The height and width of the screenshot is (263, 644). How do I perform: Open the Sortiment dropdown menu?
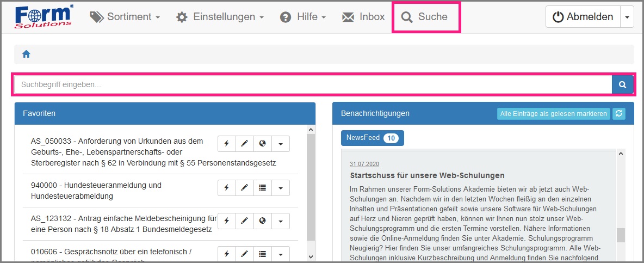[x=125, y=17]
